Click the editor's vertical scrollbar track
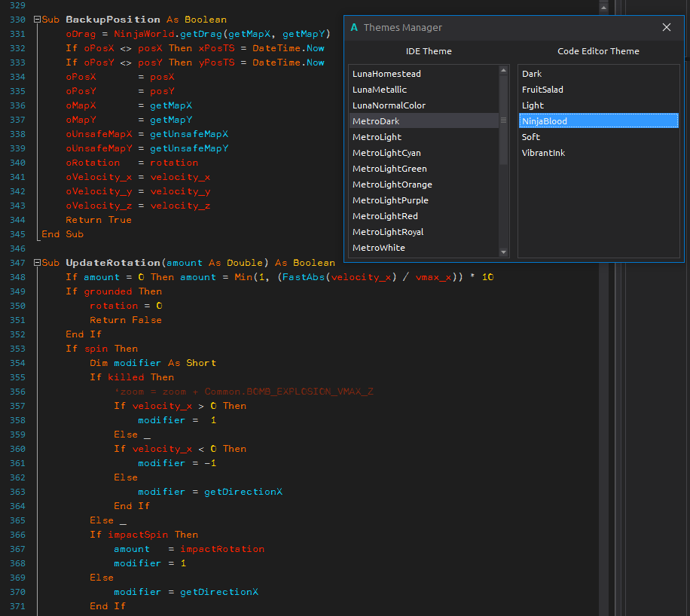Screen dimensions: 690x616 tap(603, 377)
